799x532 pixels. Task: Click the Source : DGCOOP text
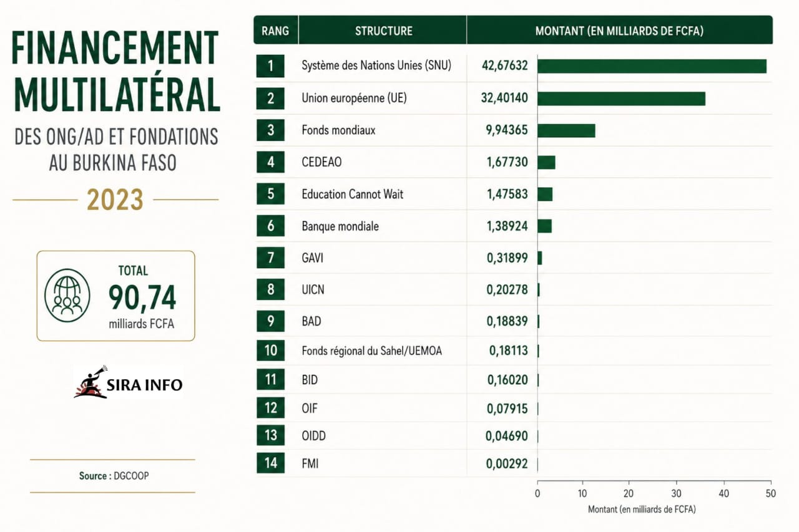[114, 476]
